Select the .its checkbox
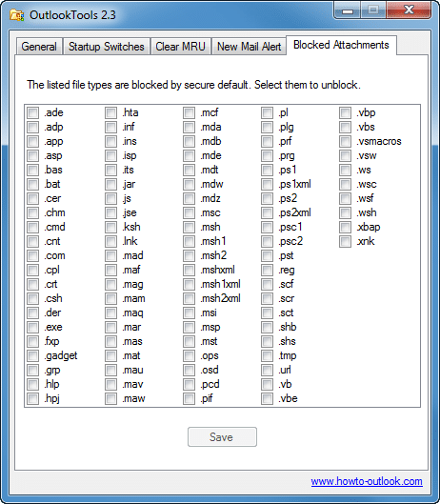The width and height of the screenshot is (440, 504). [x=110, y=170]
